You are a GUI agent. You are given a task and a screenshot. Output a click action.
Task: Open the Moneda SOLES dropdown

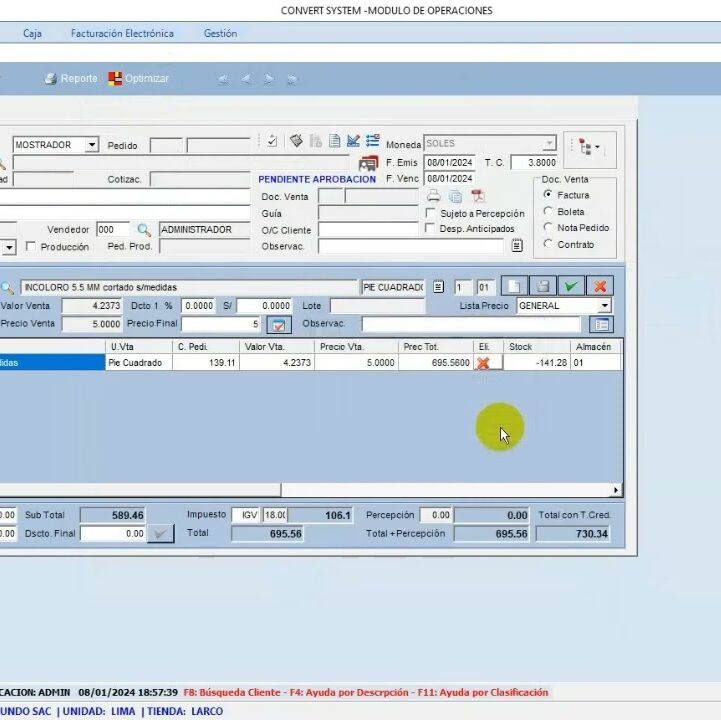click(549, 144)
